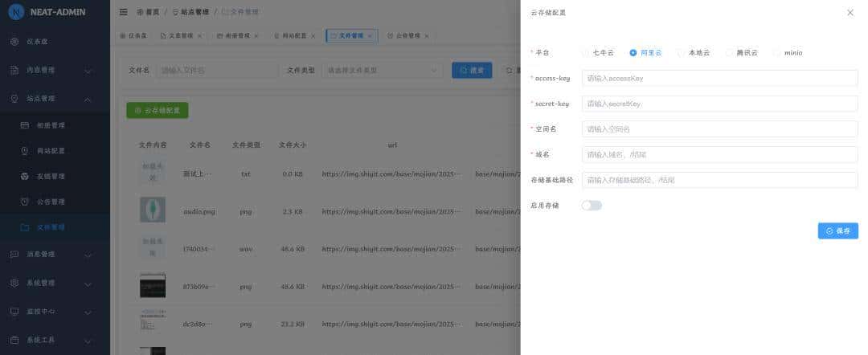This screenshot has width=868, height=355.
Task: Click the 内容管理 document icon in sidebar
Action: (15, 70)
